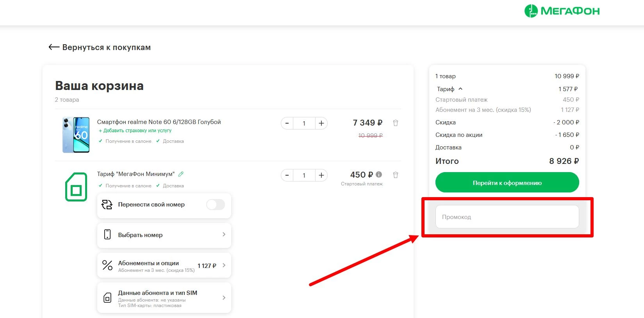Click Перейти к оформлению button
The image size is (644, 318).
[x=507, y=183]
